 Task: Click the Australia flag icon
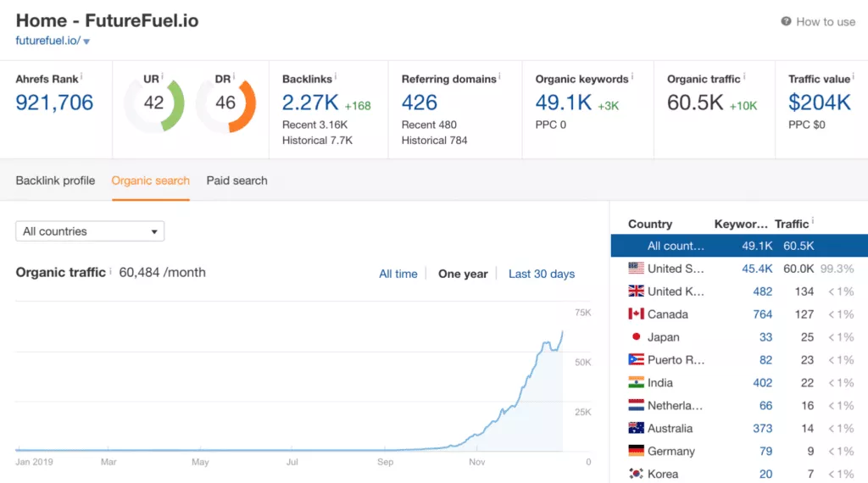pyautogui.click(x=636, y=428)
